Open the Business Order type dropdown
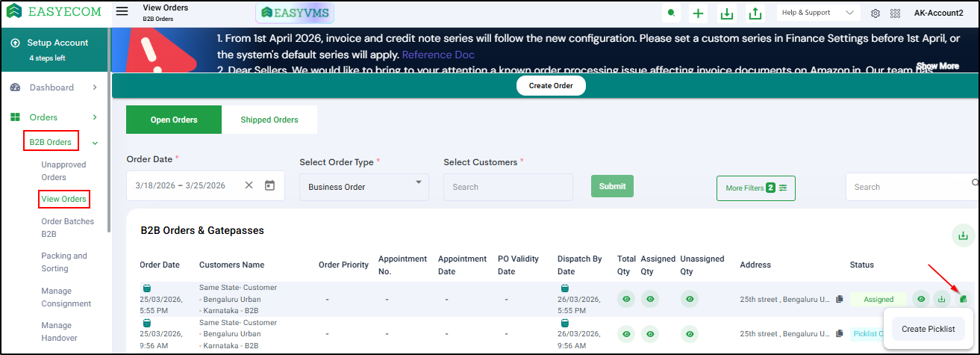Viewport: 980px width, 355px height. 364,186
